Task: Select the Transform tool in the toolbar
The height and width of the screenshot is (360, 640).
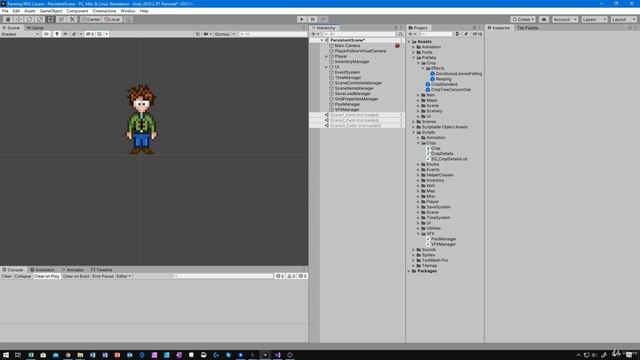Action: pos(61,20)
